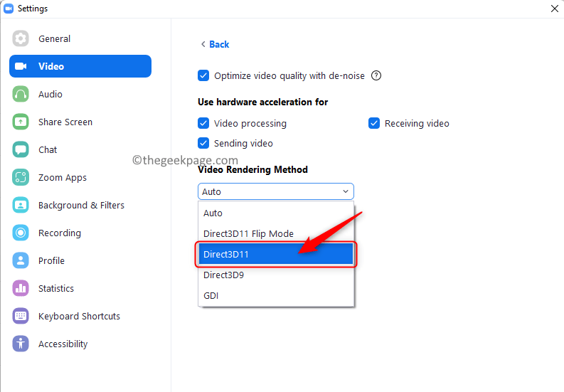564x392 pixels.
Task: Open Keyboard Shortcuts settings
Action: point(79,316)
